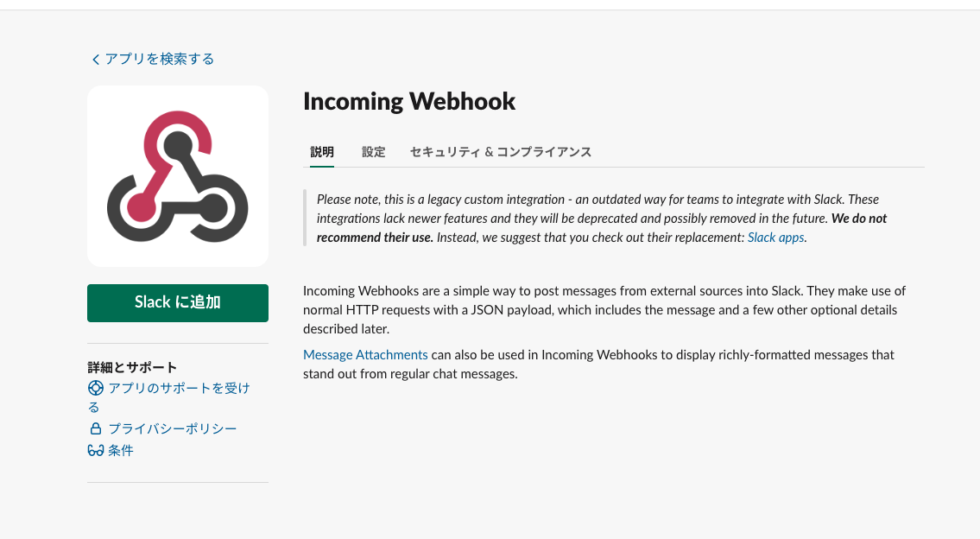Click the 詳細とサポート section heading

pos(132,367)
